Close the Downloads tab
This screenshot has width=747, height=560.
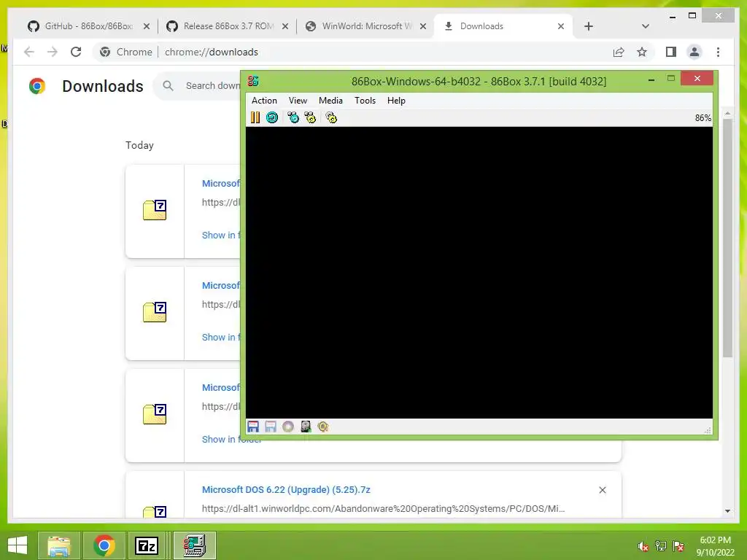tap(561, 26)
